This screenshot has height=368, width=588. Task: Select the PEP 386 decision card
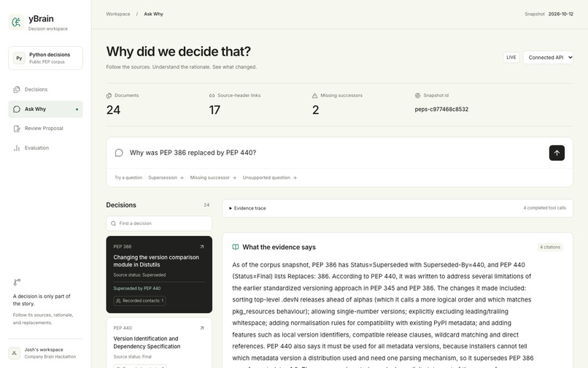click(x=159, y=275)
